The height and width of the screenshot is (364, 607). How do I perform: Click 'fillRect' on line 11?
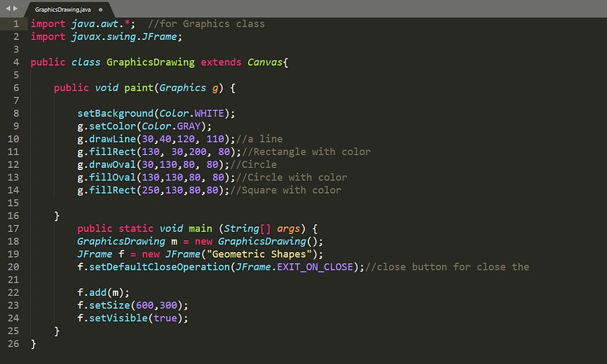[x=112, y=152]
